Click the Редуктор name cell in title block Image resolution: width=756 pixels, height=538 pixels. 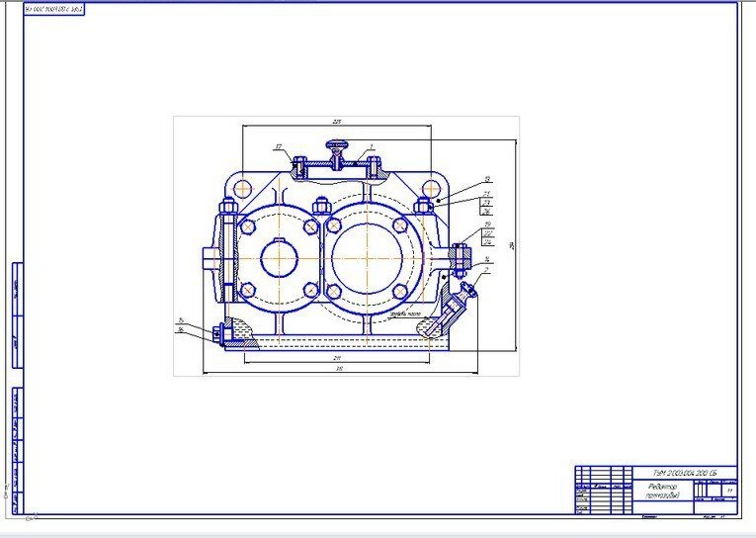tap(662, 492)
